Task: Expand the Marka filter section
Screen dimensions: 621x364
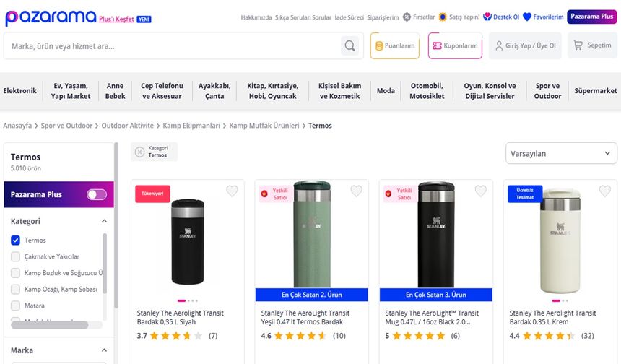Action: click(x=103, y=351)
